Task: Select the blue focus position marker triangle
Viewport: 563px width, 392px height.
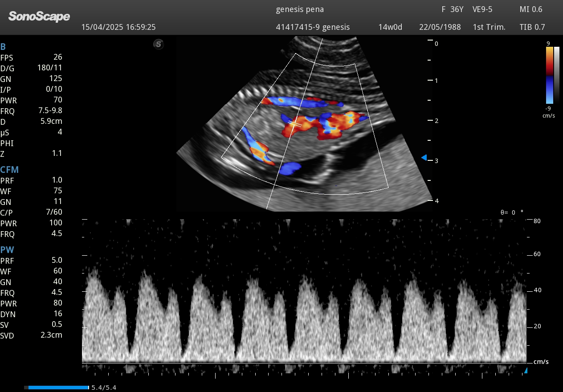Action: pos(424,157)
